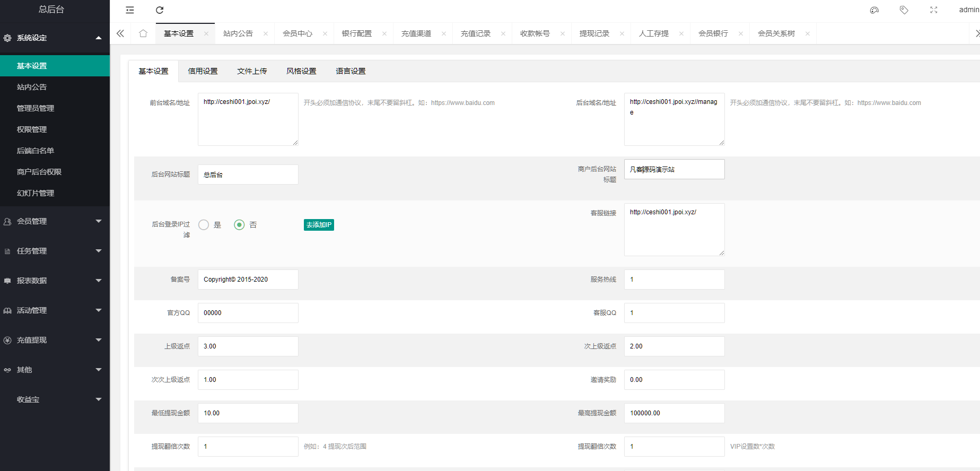Screen dimensions: 980x471
Task: Close the 充值渠道 tab
Action: click(444, 33)
